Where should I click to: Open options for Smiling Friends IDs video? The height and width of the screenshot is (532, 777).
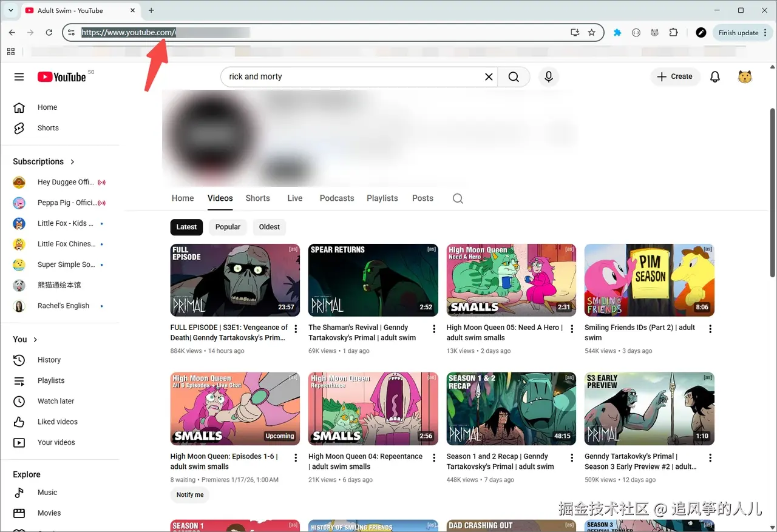(x=710, y=329)
